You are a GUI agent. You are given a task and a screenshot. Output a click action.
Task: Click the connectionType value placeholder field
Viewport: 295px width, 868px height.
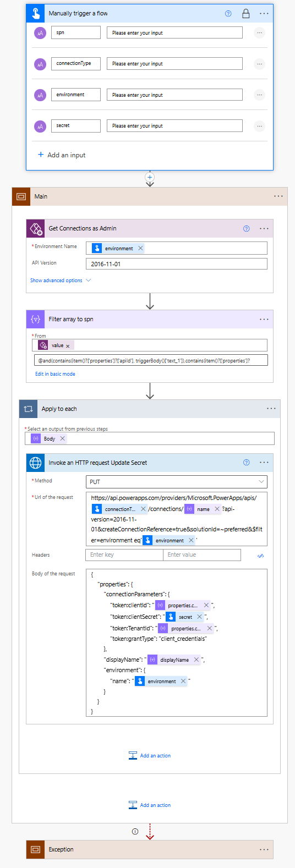[x=174, y=64]
